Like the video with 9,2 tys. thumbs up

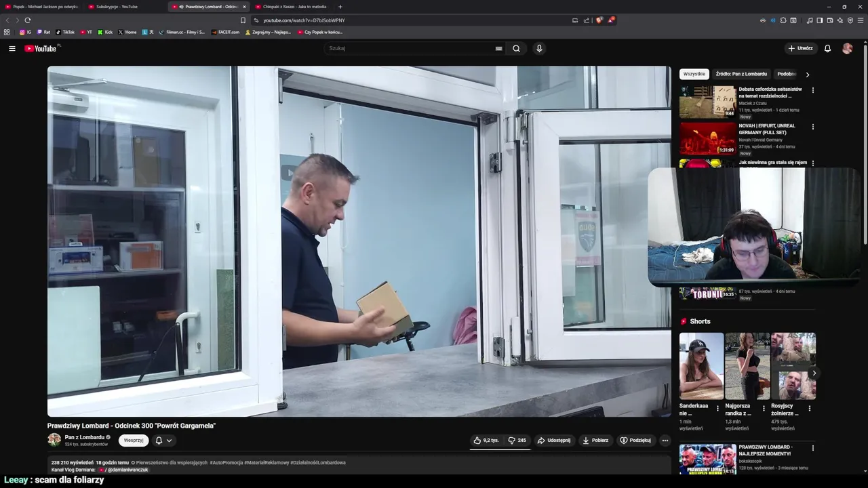point(487,441)
